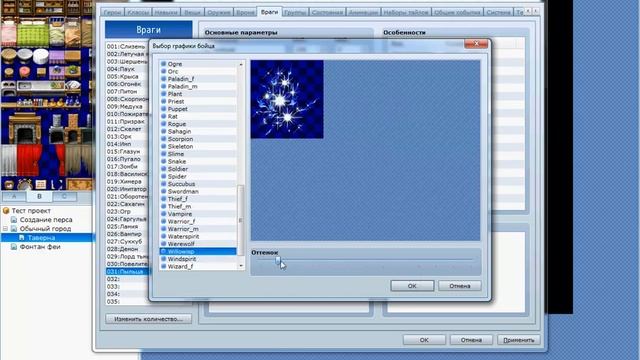Choose the Vampire battler graphic
Screen dimensions: 640x360
(x=198, y=214)
